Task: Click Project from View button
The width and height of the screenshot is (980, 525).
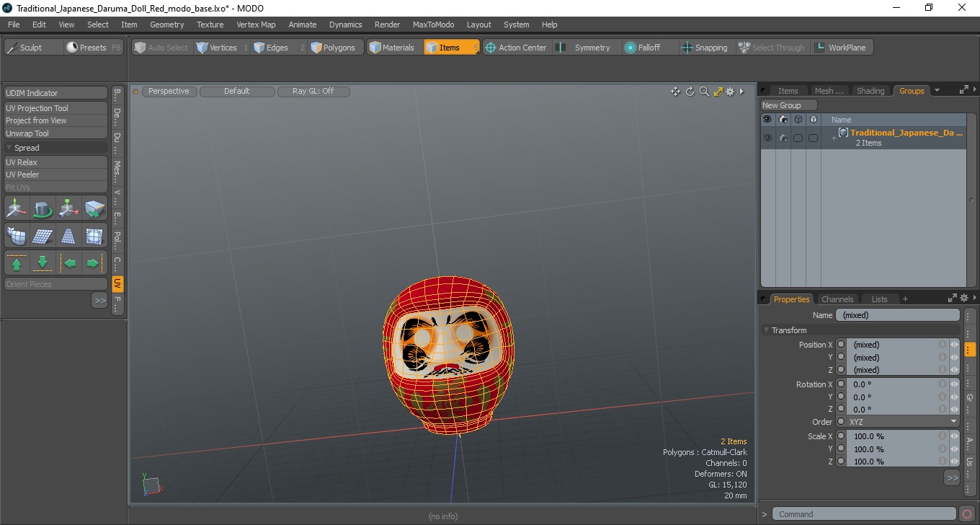Action: (56, 120)
